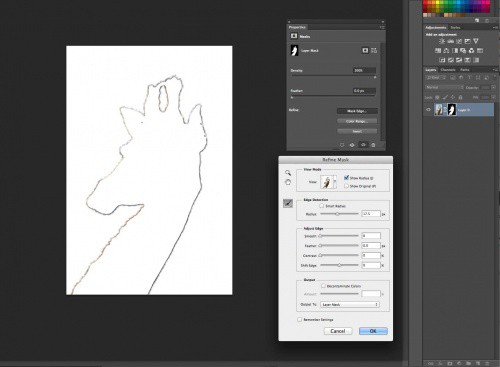Open the Adjustments panel flyout menu
This screenshot has height=367, width=500.
(495, 28)
